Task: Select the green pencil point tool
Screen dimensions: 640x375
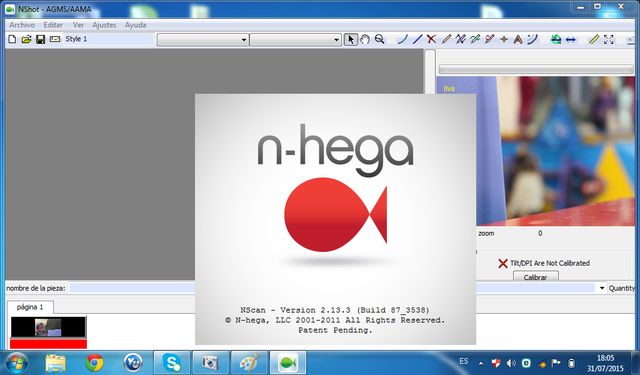Action: pos(475,39)
